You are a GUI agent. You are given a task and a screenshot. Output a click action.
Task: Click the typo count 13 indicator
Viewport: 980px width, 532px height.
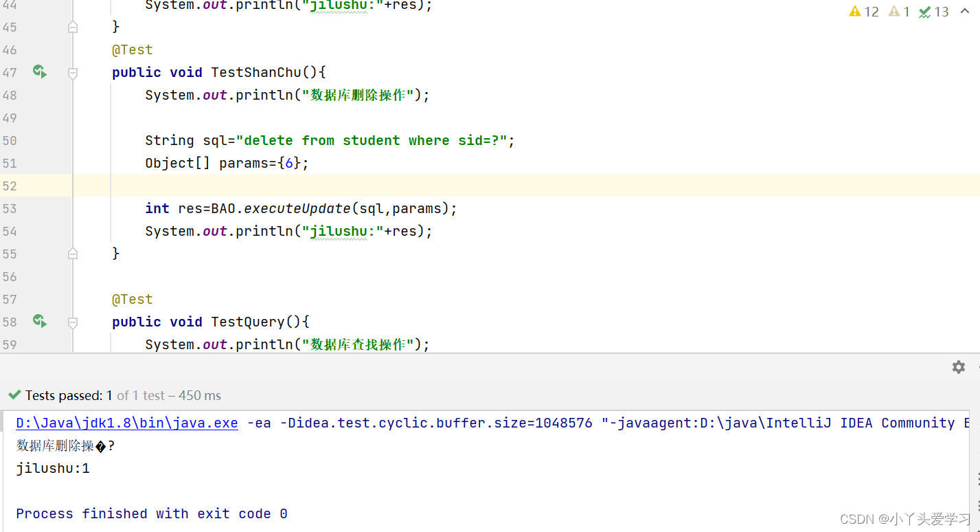(x=934, y=12)
